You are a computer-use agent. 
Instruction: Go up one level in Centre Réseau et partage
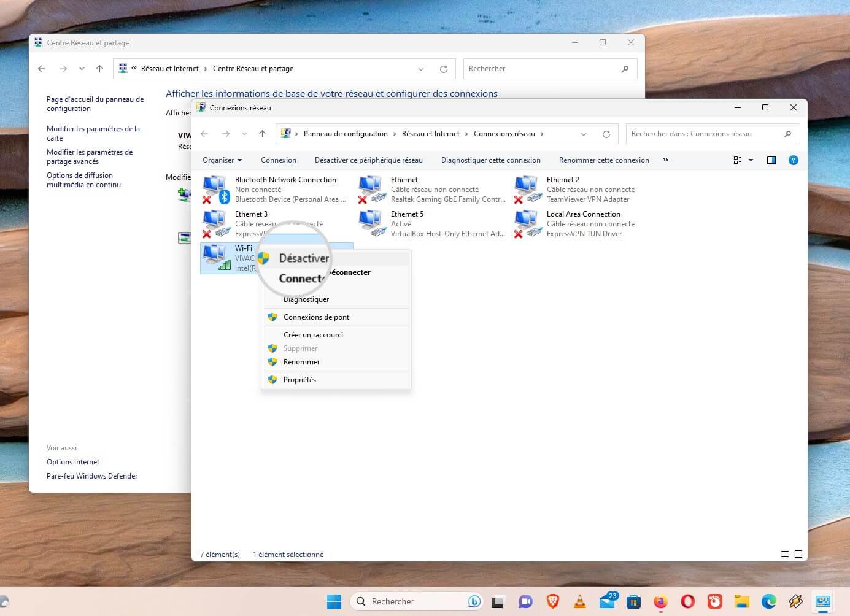(x=99, y=69)
